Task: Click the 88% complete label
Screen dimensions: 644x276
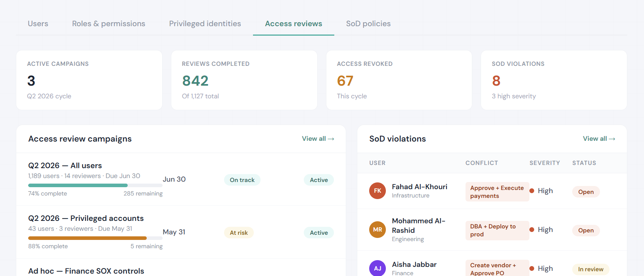Action: [48, 246]
